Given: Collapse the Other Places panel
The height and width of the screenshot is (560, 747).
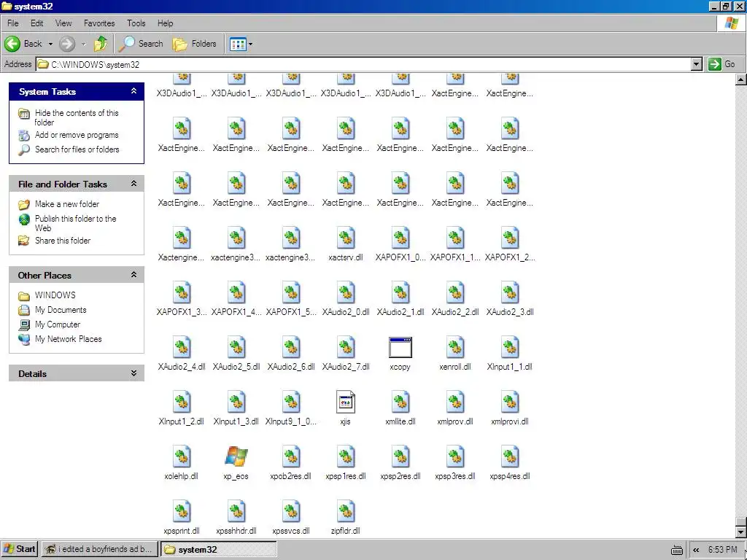Looking at the screenshot, I should 134,275.
